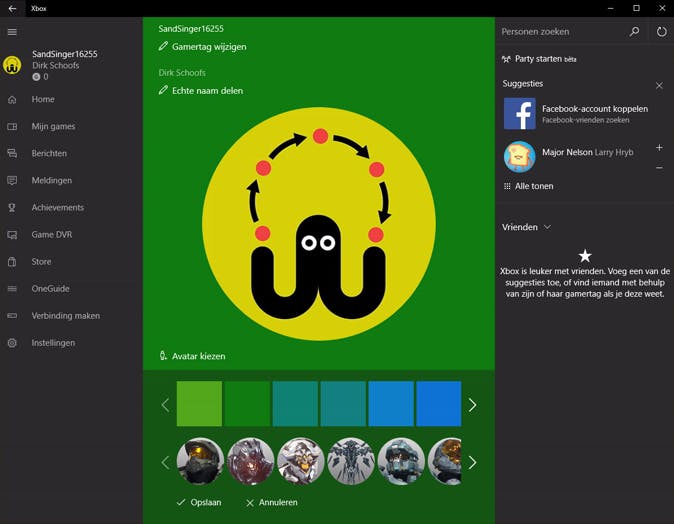The height and width of the screenshot is (524, 674).
Task: Click the Instellingen gear icon
Action: click(x=12, y=343)
